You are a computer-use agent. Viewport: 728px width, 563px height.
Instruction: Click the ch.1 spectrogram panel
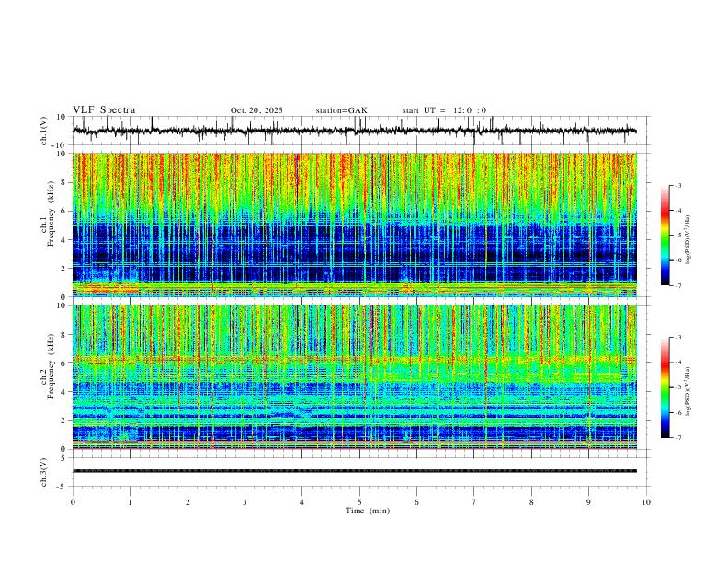point(354,224)
